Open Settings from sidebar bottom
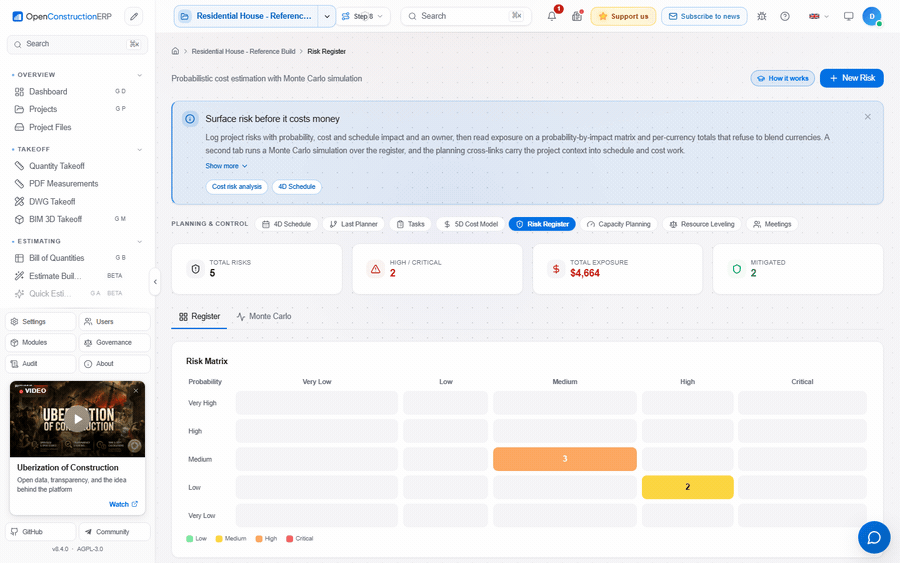Viewport: 900px width, 563px height. click(x=41, y=322)
